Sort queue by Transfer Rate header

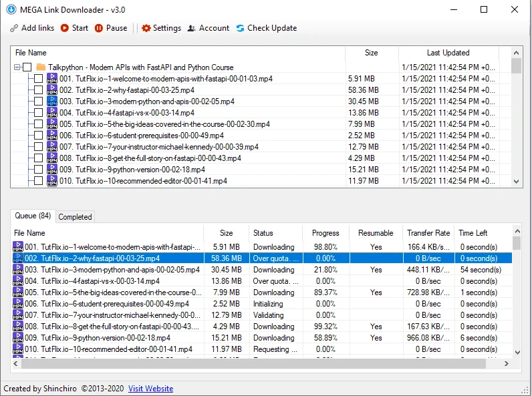(x=428, y=233)
